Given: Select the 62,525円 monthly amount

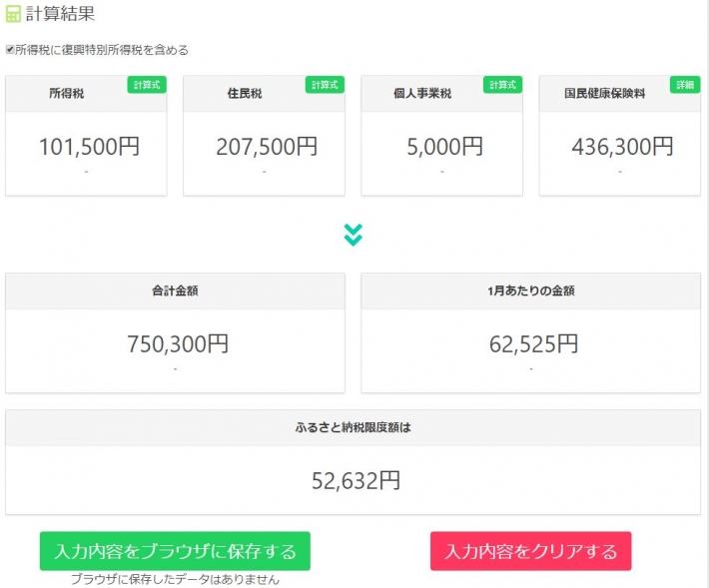Looking at the screenshot, I should (533, 344).
